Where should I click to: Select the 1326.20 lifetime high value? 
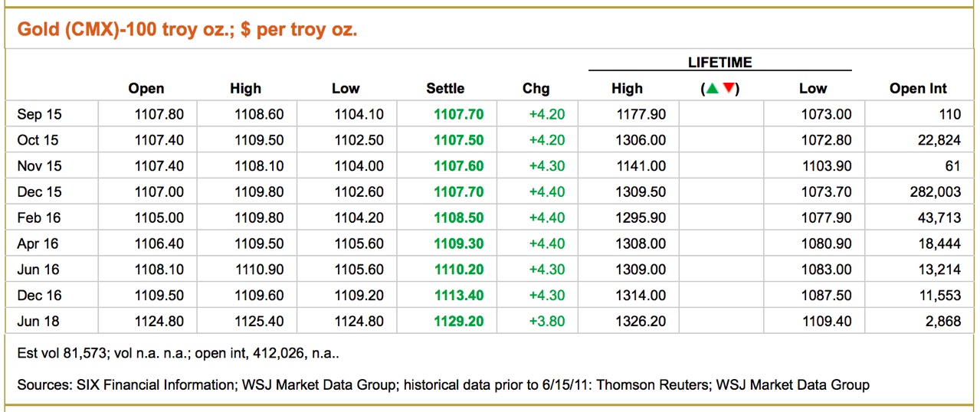click(x=641, y=322)
